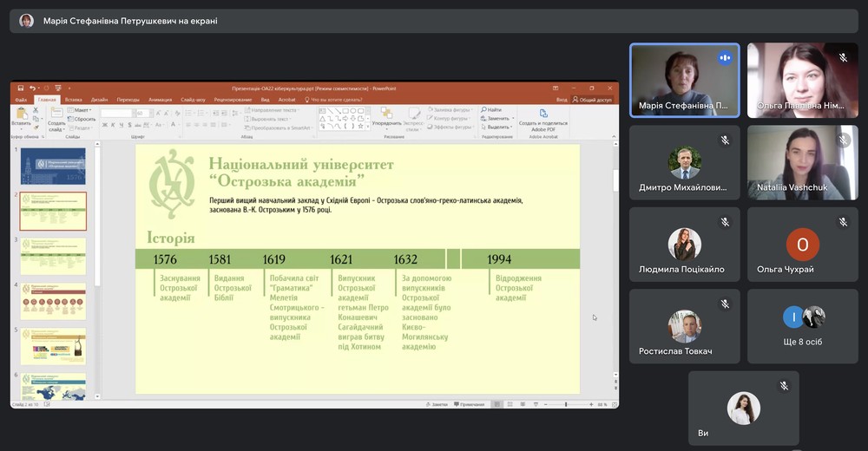Toggle strikethrough (abc) formatting
The image size is (868, 451).
[x=137, y=125]
